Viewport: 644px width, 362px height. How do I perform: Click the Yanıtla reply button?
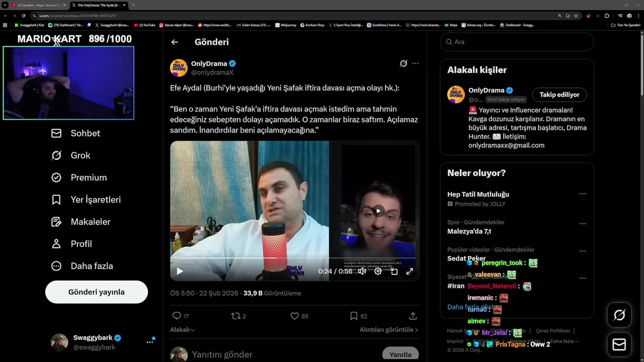tap(400, 354)
